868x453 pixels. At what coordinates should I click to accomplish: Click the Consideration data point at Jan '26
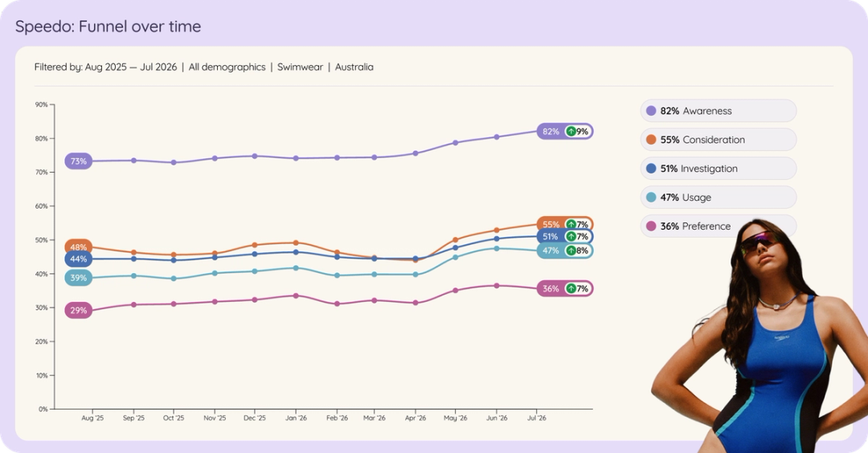pyautogui.click(x=296, y=243)
